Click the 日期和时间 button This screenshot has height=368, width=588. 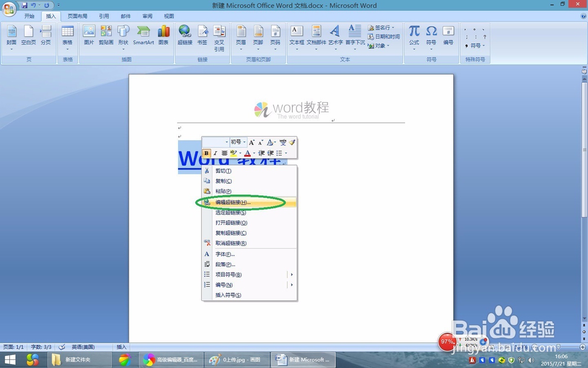pos(383,37)
